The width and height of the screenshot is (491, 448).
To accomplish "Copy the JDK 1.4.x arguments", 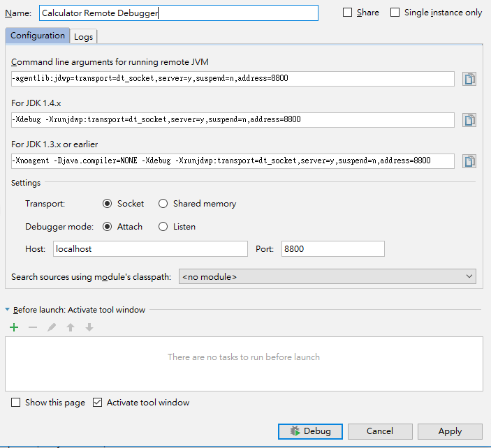I will click(469, 120).
